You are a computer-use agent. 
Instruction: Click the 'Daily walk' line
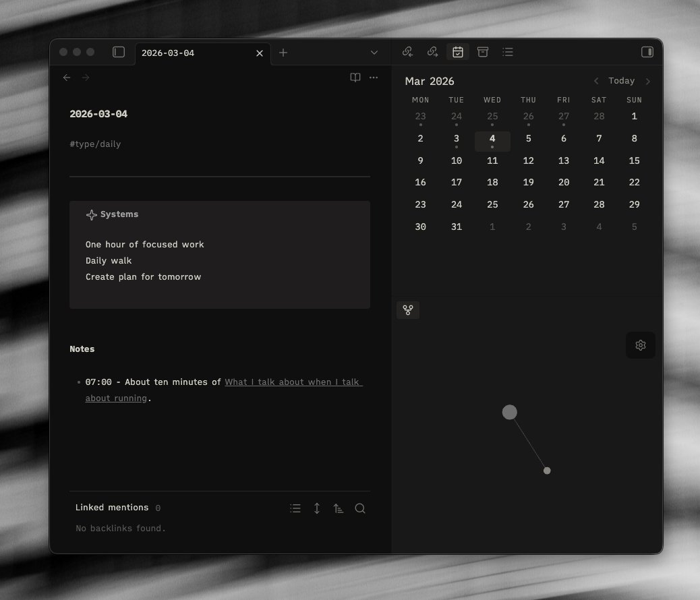(x=109, y=261)
